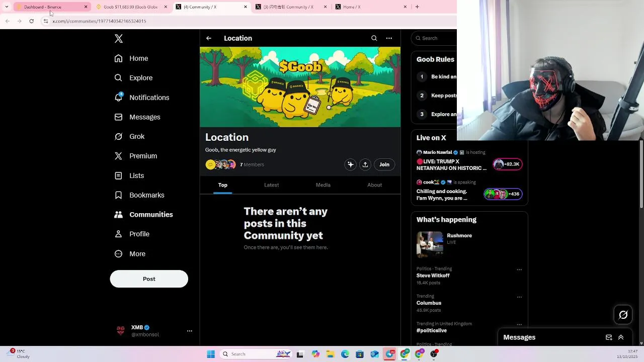644x362 pixels.
Task: Open the XMB account options menu
Action: tap(190, 331)
